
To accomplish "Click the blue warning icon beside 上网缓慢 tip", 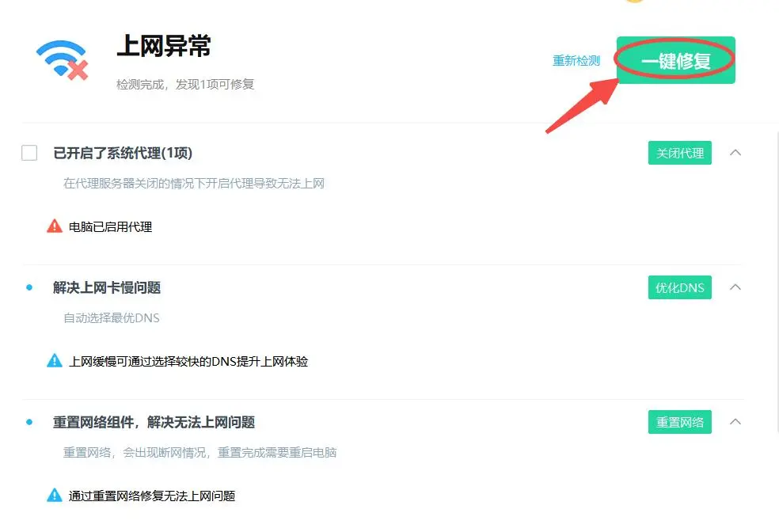I will 54,361.
